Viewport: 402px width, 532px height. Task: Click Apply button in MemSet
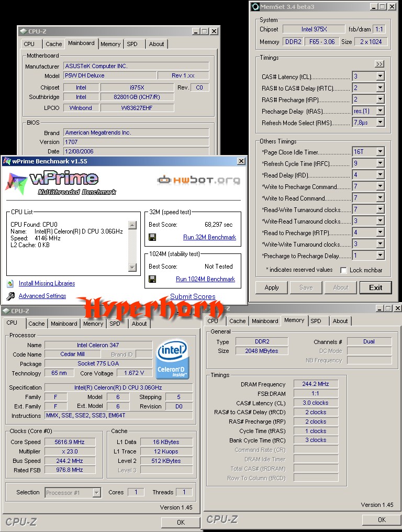[x=272, y=287]
